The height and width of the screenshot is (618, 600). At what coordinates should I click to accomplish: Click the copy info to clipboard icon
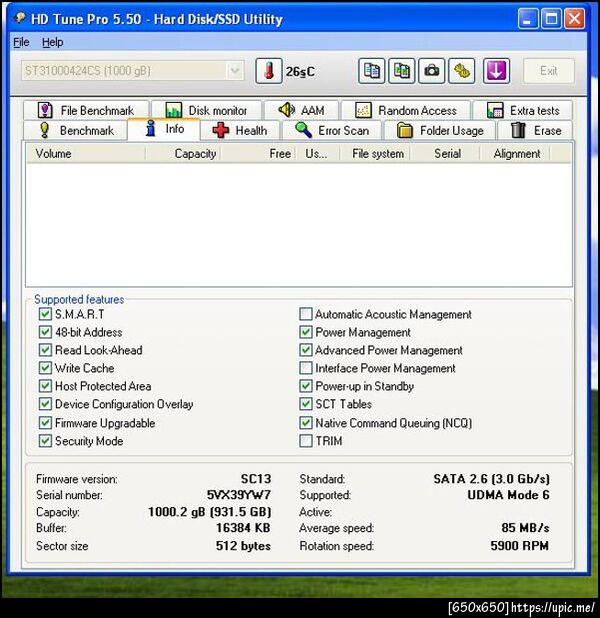(371, 71)
